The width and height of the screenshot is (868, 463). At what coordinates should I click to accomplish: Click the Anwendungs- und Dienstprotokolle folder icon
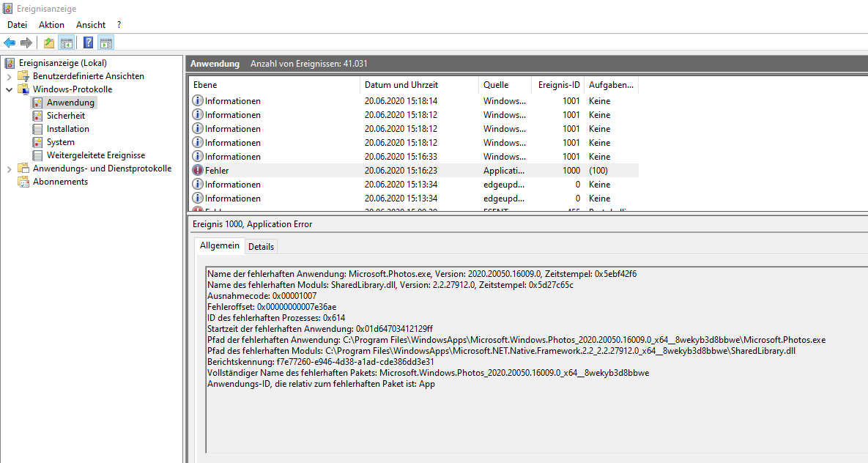pyautogui.click(x=23, y=168)
